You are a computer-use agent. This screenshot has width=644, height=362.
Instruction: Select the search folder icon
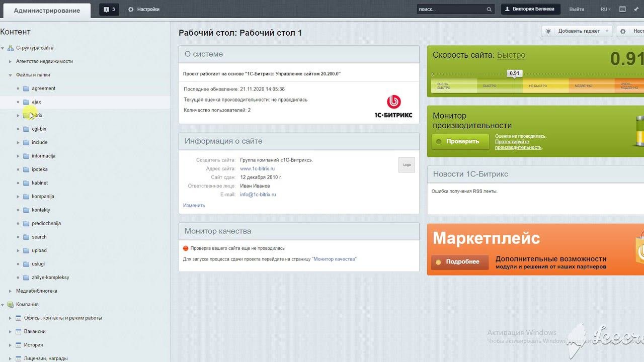(26, 237)
